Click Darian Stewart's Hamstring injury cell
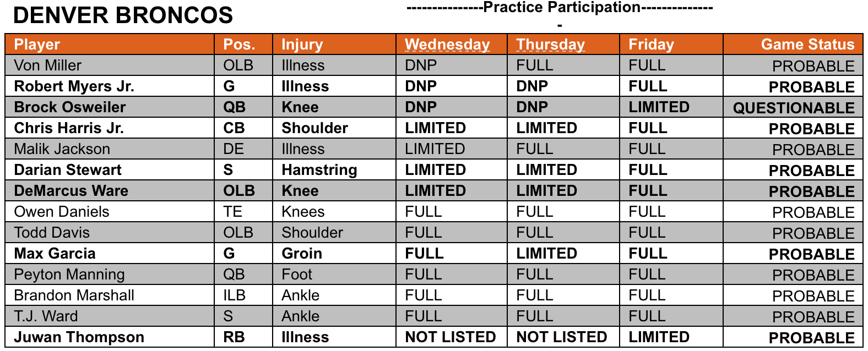 coord(334,170)
